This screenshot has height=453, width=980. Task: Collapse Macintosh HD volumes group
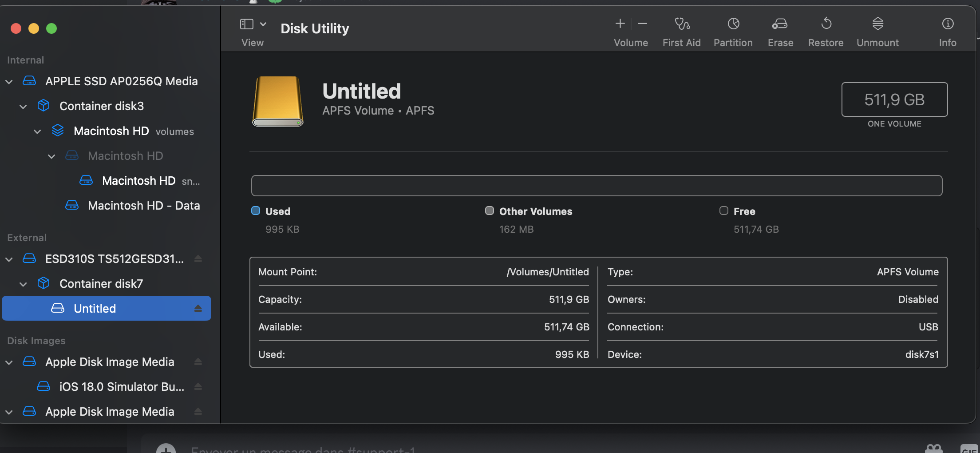click(x=37, y=131)
